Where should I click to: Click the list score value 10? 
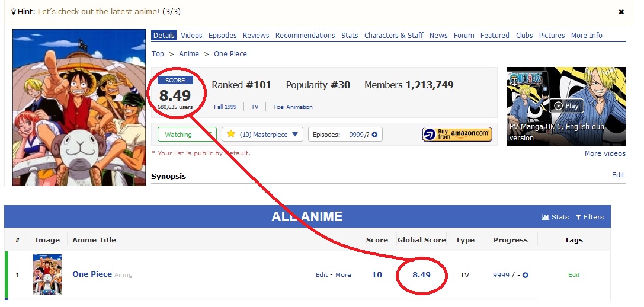click(377, 274)
